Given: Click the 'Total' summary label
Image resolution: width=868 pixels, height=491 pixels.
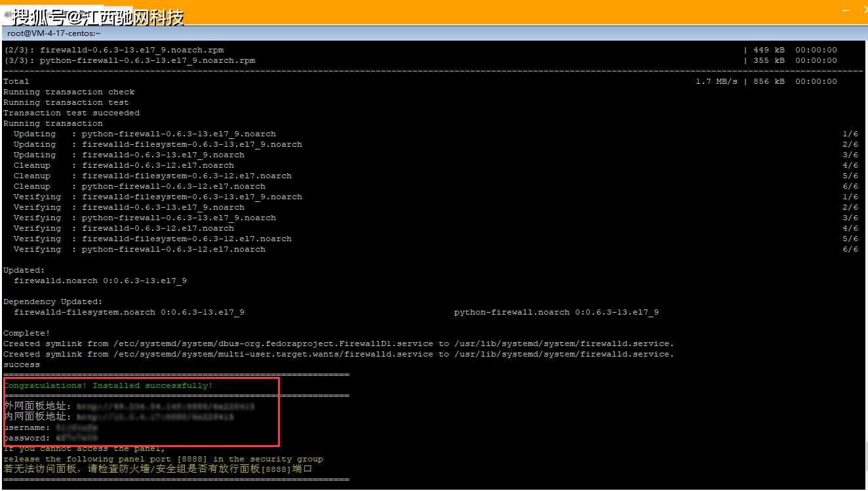Looking at the screenshot, I should (16, 81).
